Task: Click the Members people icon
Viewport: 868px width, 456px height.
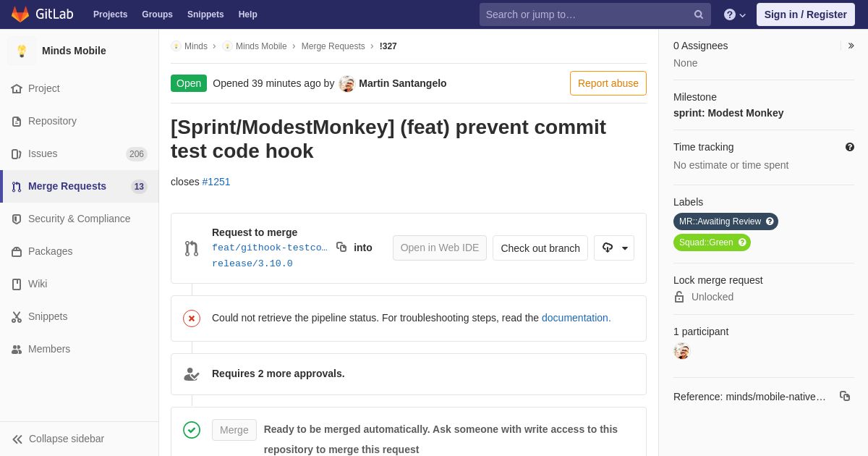Action: pyautogui.click(x=17, y=350)
